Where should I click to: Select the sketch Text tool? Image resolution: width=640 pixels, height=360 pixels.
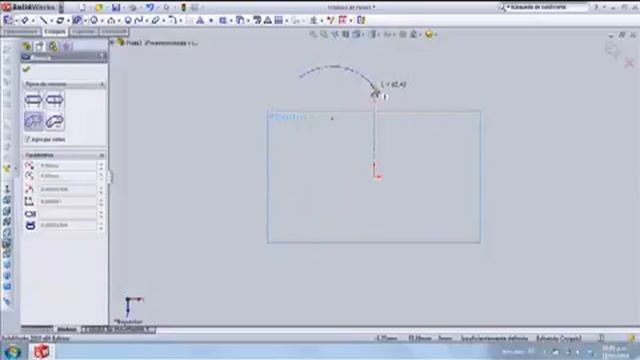click(200, 20)
